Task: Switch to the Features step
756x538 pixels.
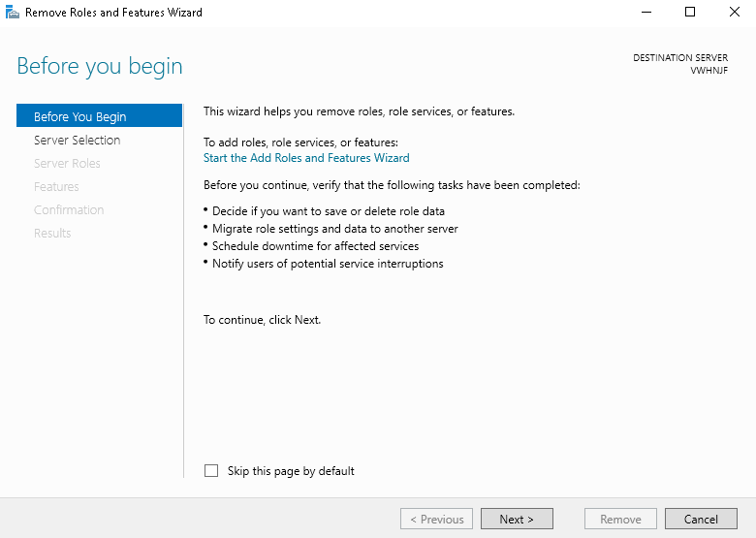Action: [56, 186]
